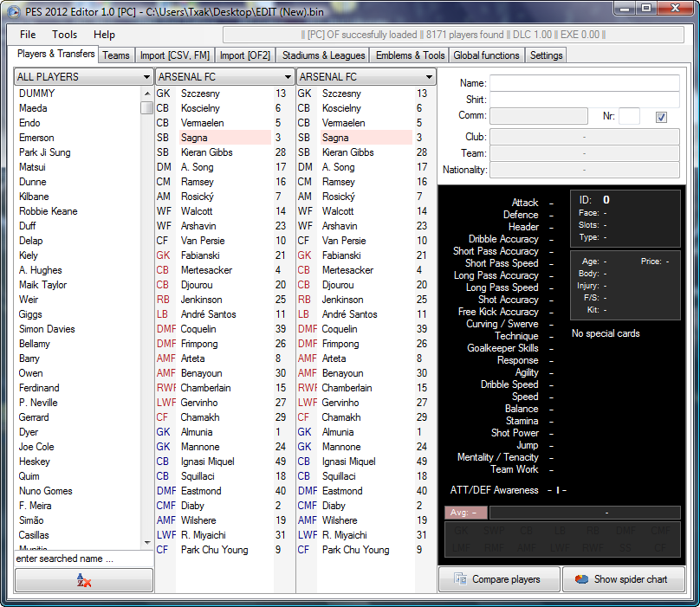The width and height of the screenshot is (700, 607).
Task: Select the Players & Transfers tab
Action: [x=55, y=54]
